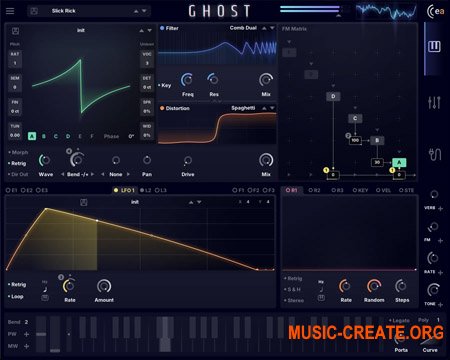Open the mixer sliders view
This screenshot has width=450, height=360.
[434, 103]
